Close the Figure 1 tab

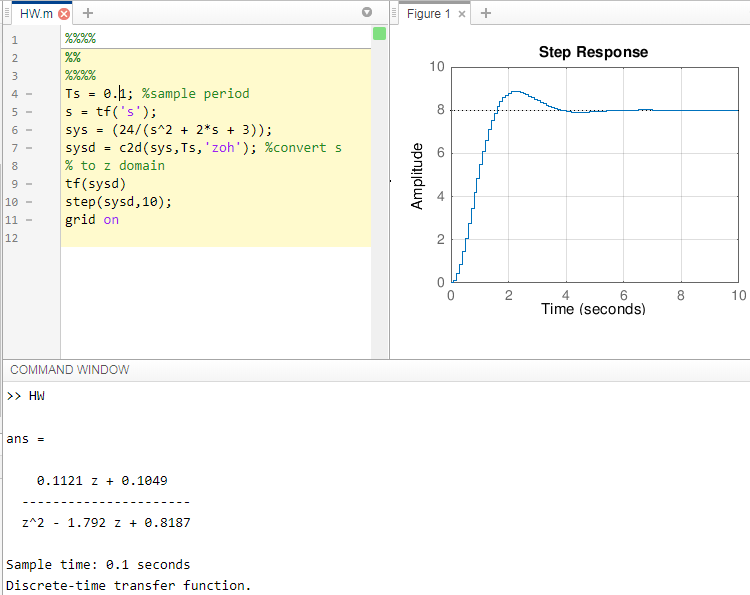[x=462, y=14]
